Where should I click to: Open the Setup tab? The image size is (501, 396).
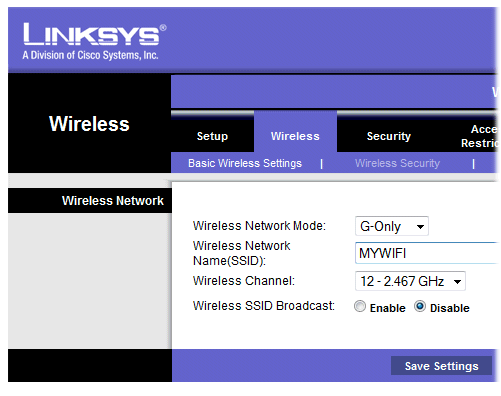tap(212, 136)
